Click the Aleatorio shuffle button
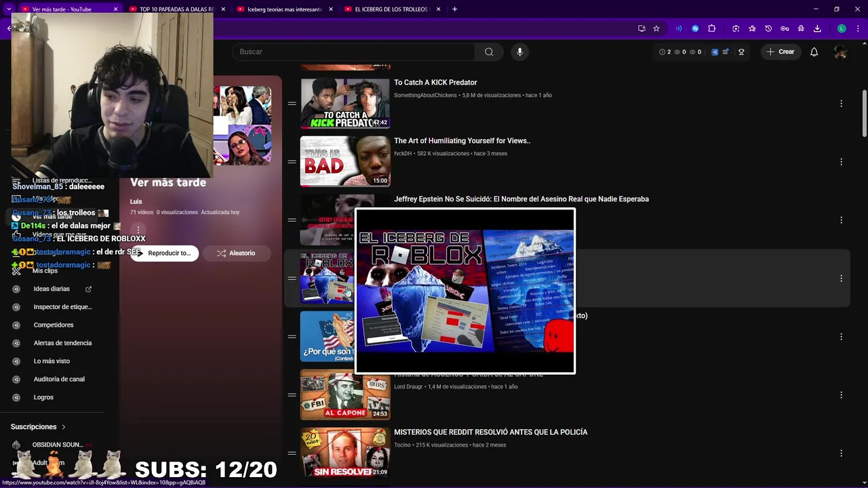 [x=236, y=253]
